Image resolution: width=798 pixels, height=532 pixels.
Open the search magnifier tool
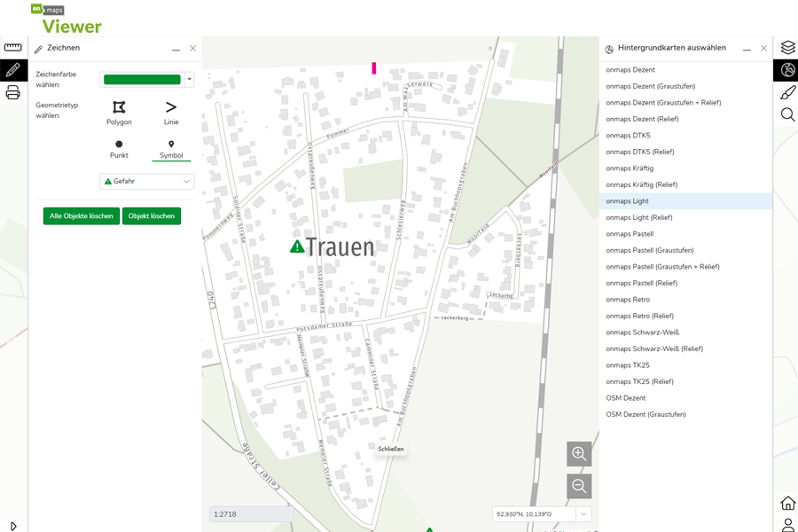click(787, 114)
